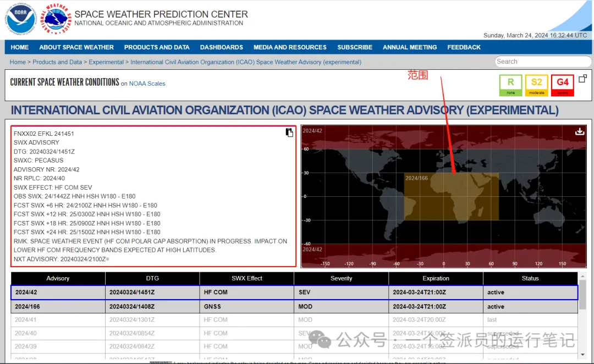The height and width of the screenshot is (364, 594).
Task: Select the HOME menu item
Action: tap(19, 47)
